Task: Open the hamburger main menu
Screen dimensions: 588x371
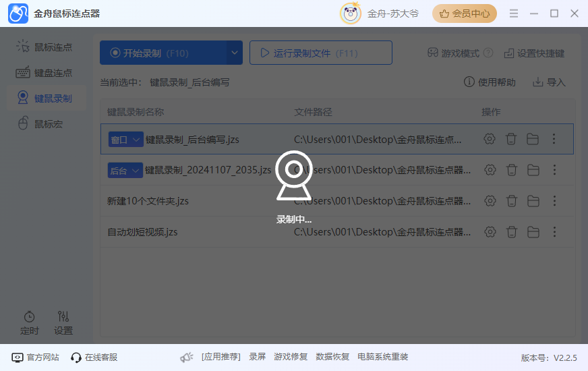Action: (x=514, y=13)
